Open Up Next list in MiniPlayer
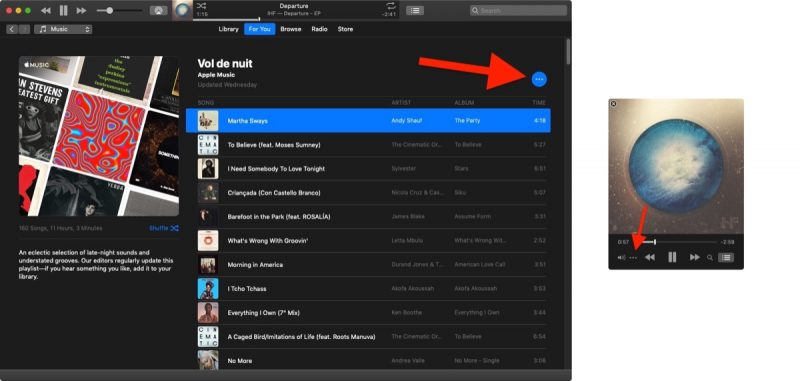 point(726,258)
